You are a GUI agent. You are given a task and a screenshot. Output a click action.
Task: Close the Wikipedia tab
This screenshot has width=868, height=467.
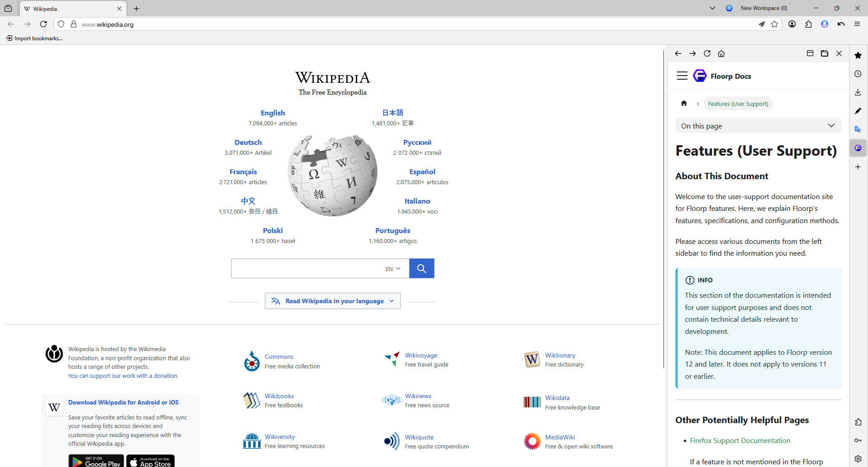119,9
